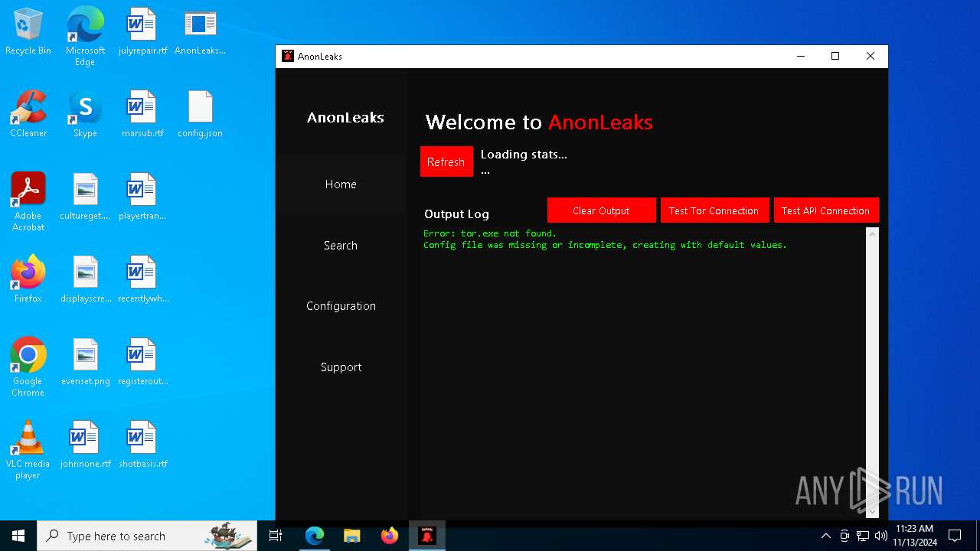This screenshot has width=980, height=551.
Task: Open the Configuration section
Action: (x=341, y=306)
